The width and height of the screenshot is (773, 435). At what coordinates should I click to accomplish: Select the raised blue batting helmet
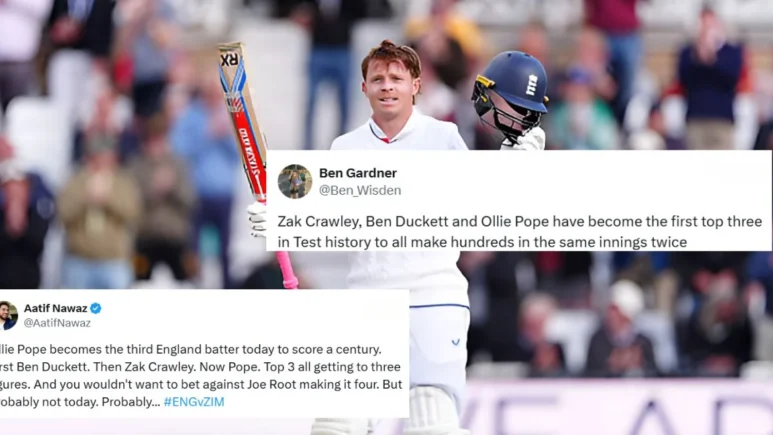click(x=510, y=97)
